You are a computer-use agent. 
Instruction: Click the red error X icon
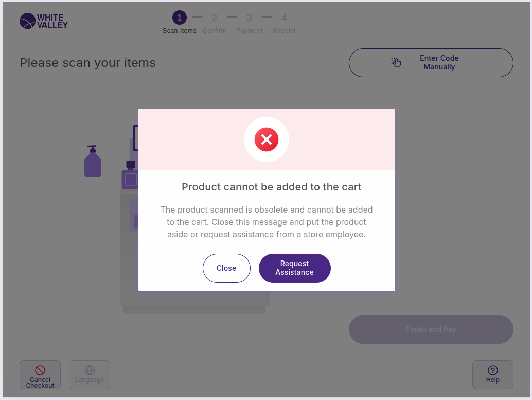tap(267, 140)
